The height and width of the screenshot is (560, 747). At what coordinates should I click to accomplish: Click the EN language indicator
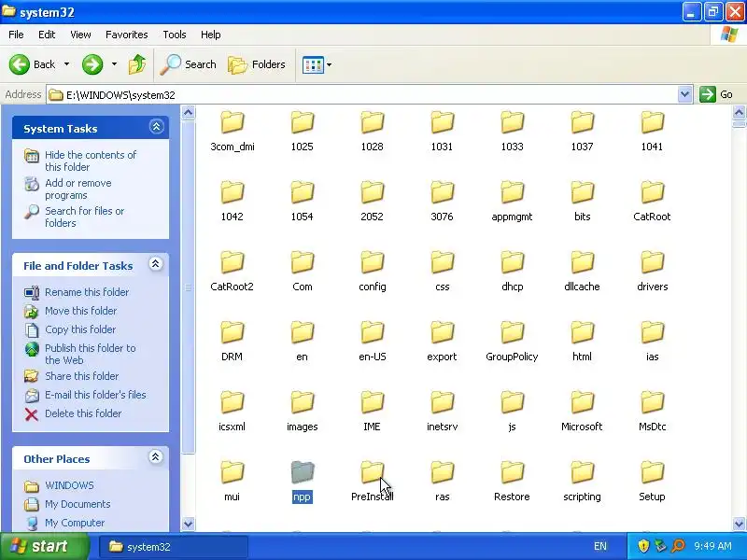600,546
